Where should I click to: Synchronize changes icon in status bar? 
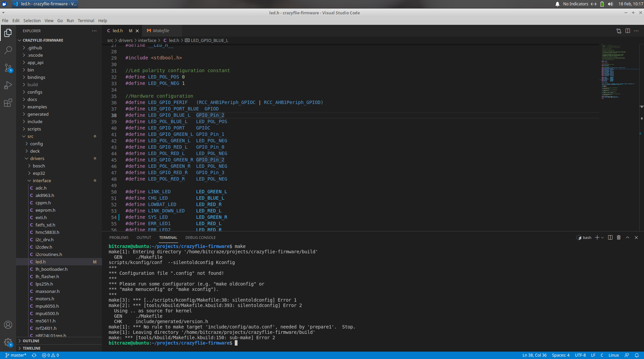point(34,355)
